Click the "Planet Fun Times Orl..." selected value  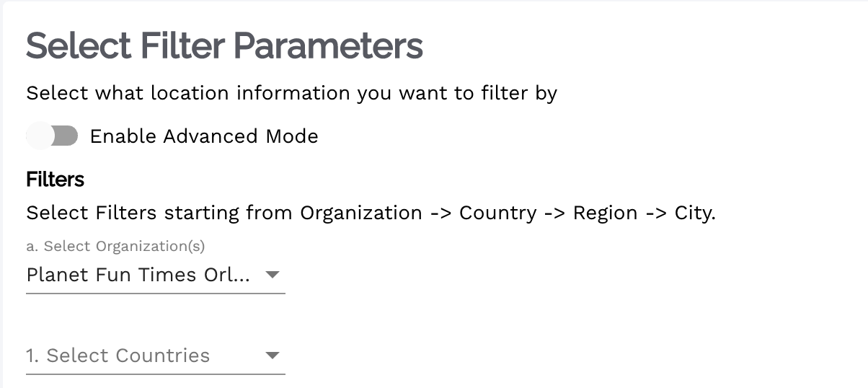click(138, 275)
